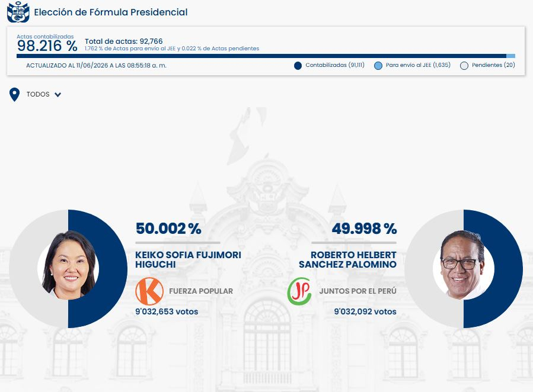The image size is (533, 392).
Task: Click the "98.216 %" counted percentage
Action: point(47,46)
